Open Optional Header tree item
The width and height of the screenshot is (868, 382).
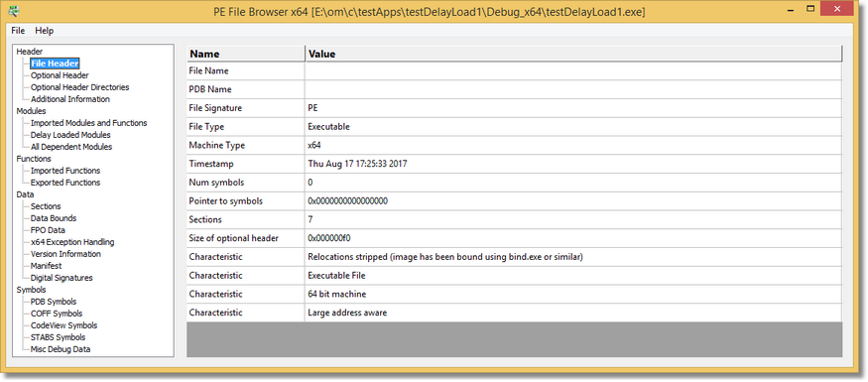coord(60,75)
